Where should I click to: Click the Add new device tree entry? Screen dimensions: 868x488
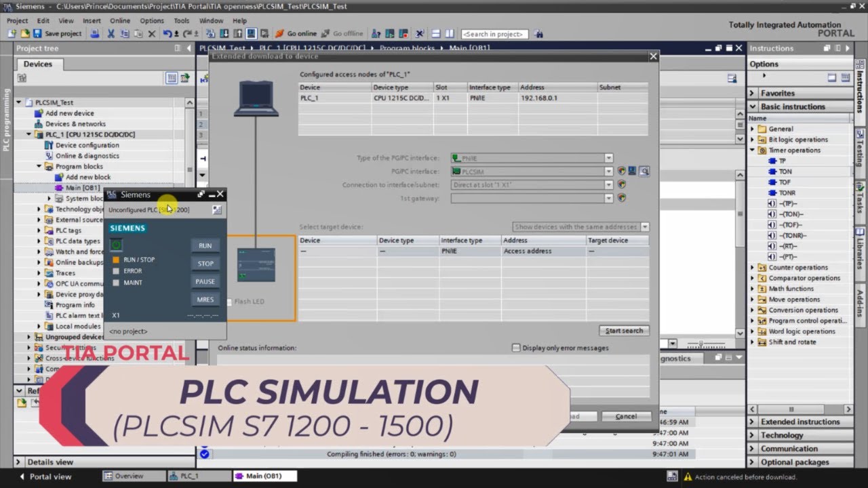pos(69,113)
